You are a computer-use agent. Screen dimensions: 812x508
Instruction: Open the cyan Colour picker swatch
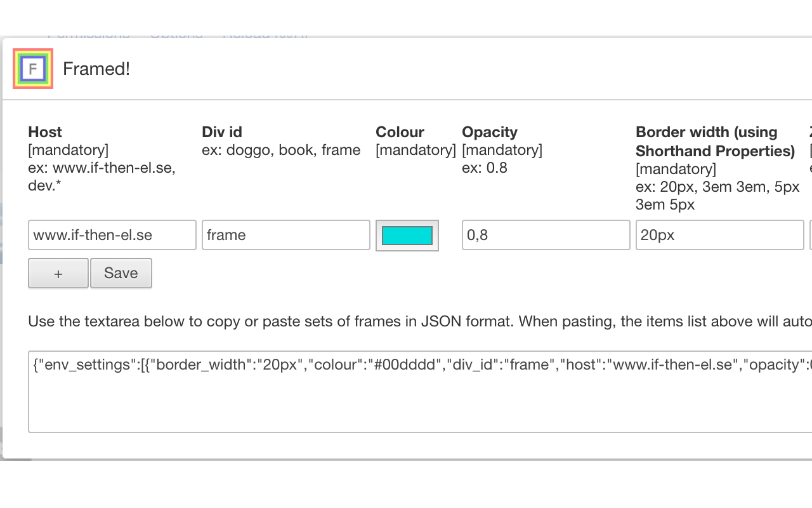pyautogui.click(x=407, y=236)
